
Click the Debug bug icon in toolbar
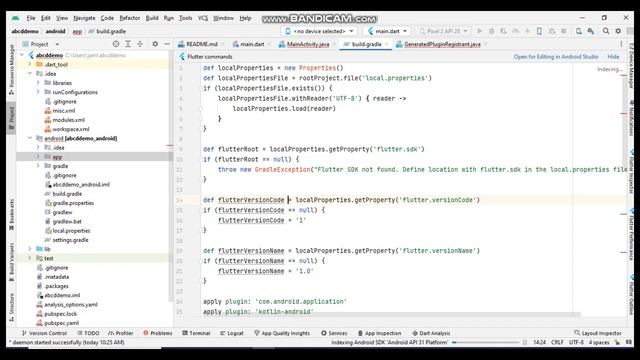(491, 31)
